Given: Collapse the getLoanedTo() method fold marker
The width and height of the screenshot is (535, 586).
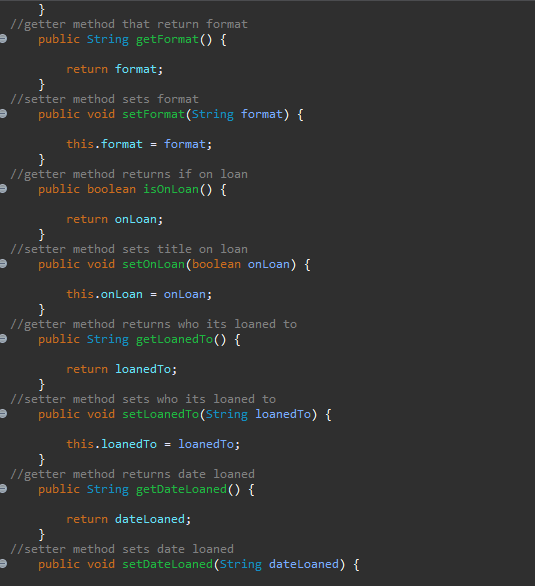Looking at the screenshot, I should point(3,339).
